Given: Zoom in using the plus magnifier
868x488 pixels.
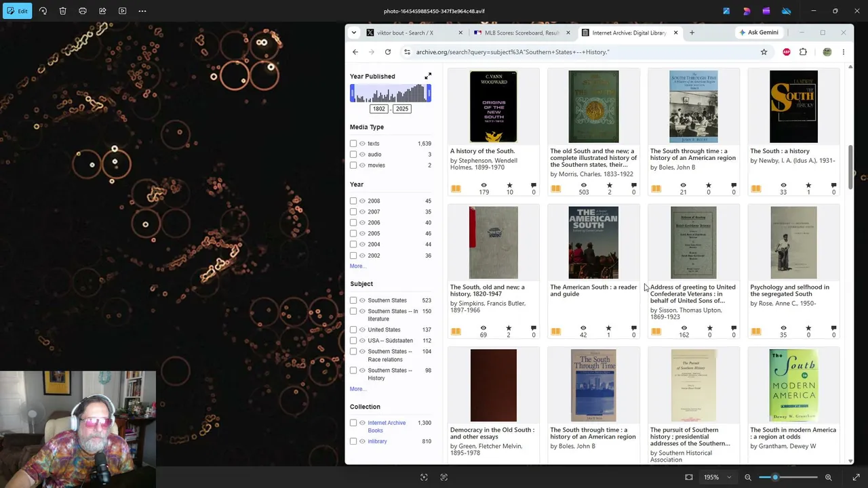Looking at the screenshot, I should pos(828,477).
